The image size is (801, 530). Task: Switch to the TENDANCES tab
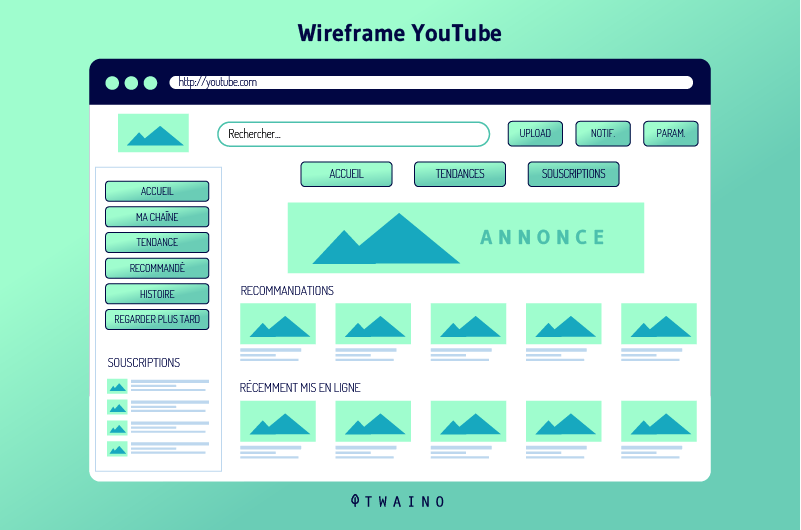coord(460,174)
